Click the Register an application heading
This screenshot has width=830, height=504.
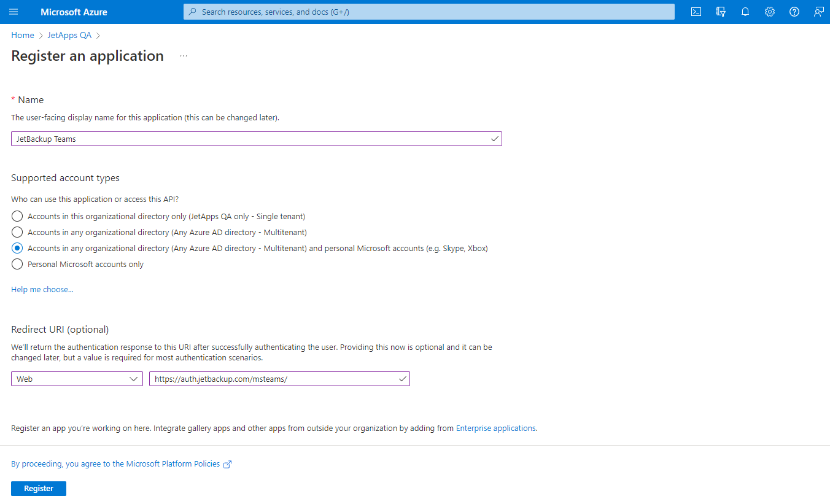click(87, 56)
